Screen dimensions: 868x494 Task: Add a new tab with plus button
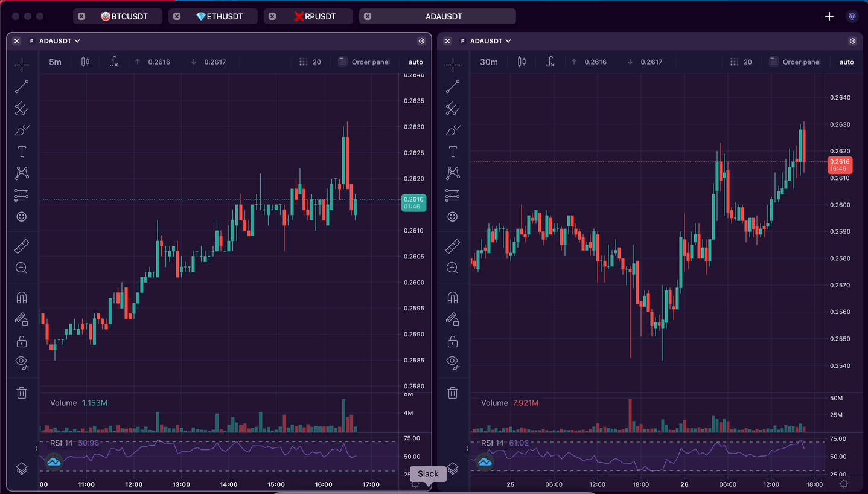click(x=829, y=16)
